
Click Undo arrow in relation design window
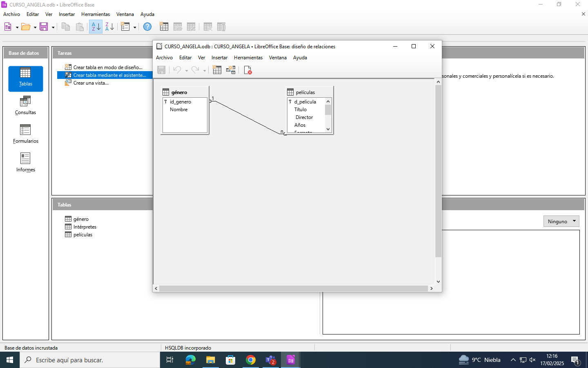(177, 70)
